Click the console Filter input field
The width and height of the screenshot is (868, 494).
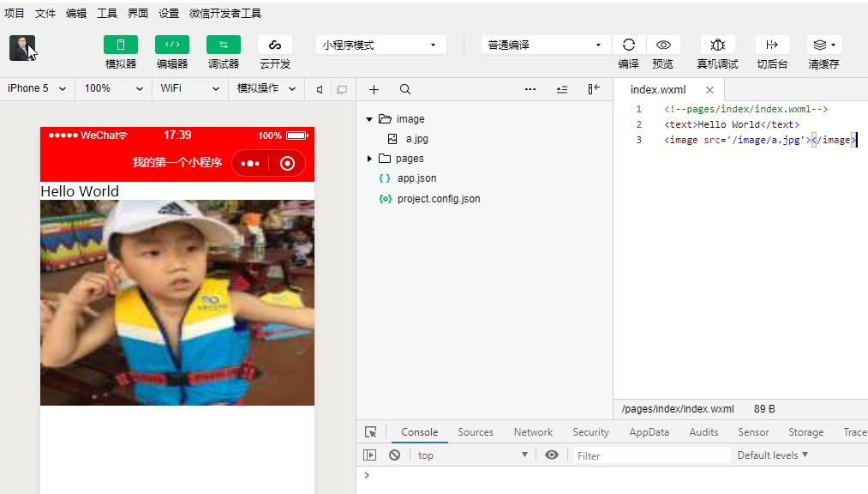coord(651,455)
